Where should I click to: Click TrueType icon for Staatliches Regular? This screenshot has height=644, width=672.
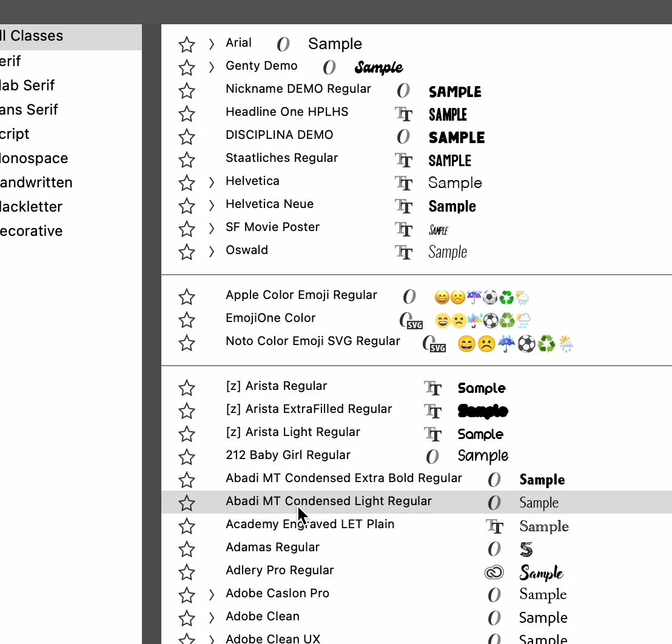click(x=404, y=160)
